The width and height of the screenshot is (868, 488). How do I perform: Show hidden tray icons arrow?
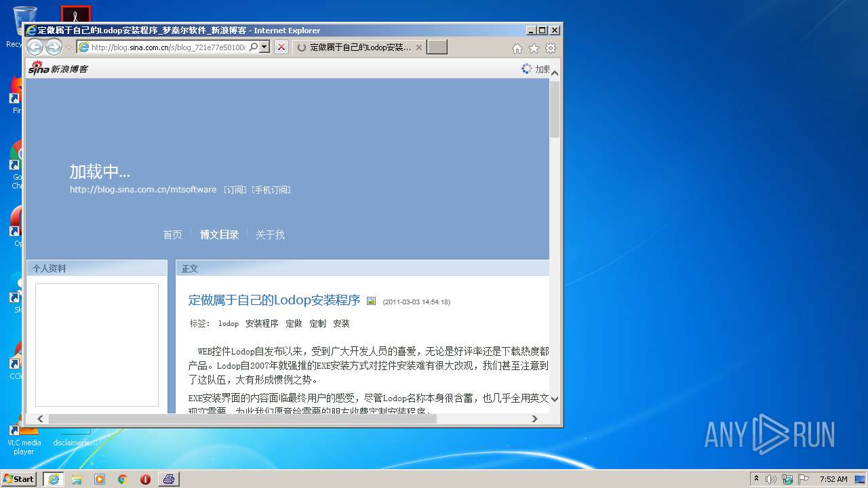757,479
